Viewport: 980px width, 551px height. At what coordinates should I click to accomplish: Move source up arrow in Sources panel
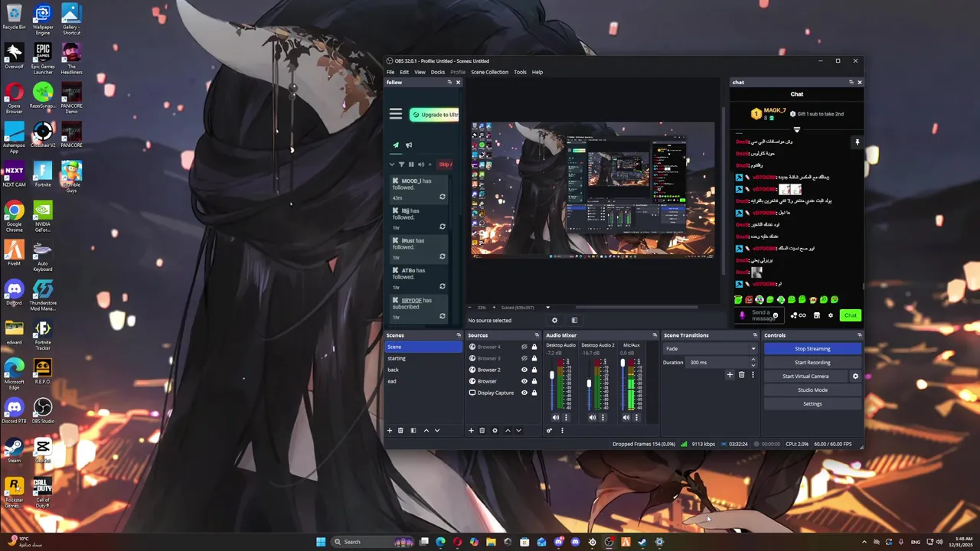[508, 430]
